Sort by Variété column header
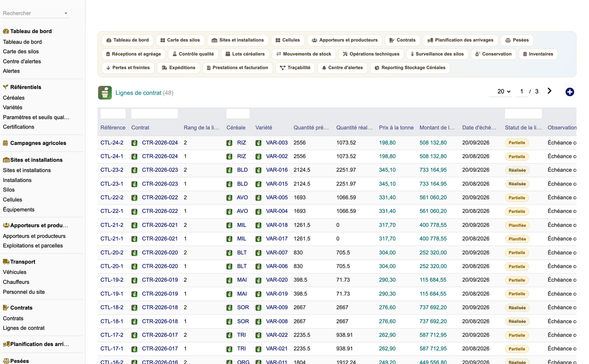Viewport: 589px width, 364px height. pyautogui.click(x=264, y=128)
